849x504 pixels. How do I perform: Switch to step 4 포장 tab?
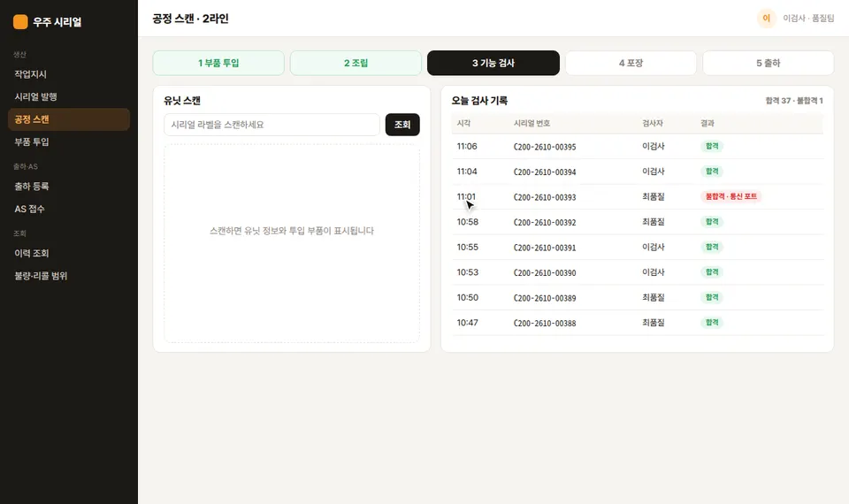click(x=631, y=63)
